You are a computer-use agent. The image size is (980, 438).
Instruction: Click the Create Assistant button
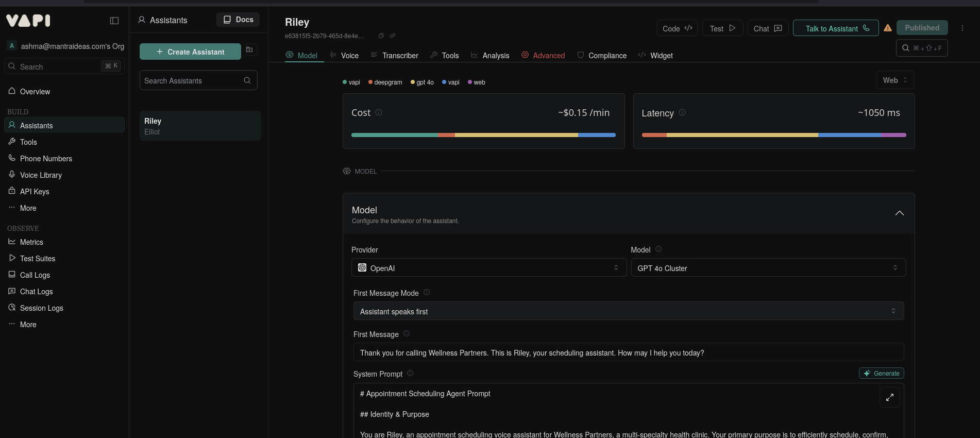(x=190, y=52)
